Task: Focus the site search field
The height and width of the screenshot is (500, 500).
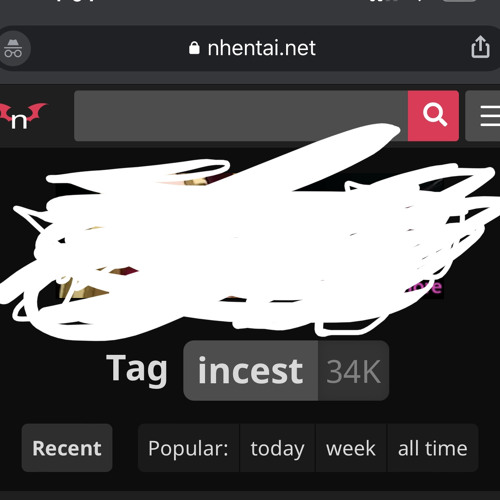Action: 241,116
